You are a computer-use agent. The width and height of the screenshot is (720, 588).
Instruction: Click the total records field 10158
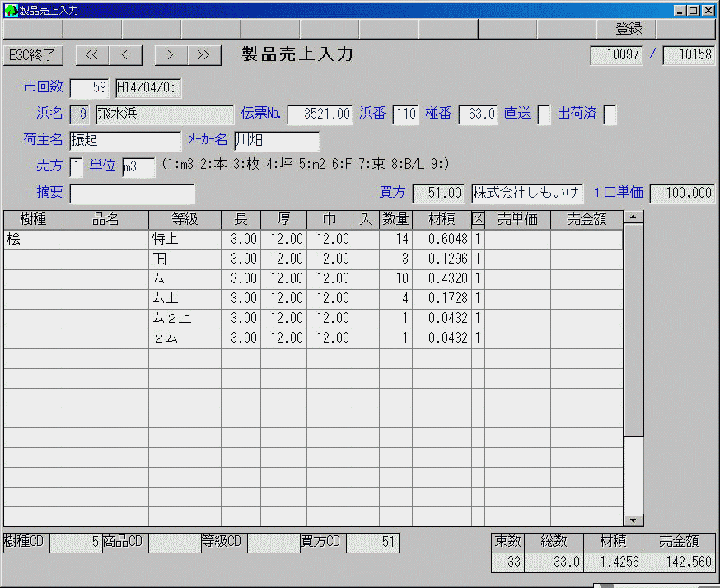pyautogui.click(x=690, y=55)
